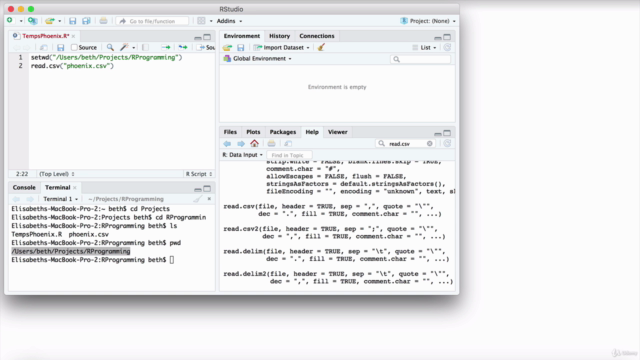The image size is (640, 360).
Task: Save the script using the editor toolbar disk icon
Action: (x=60, y=47)
